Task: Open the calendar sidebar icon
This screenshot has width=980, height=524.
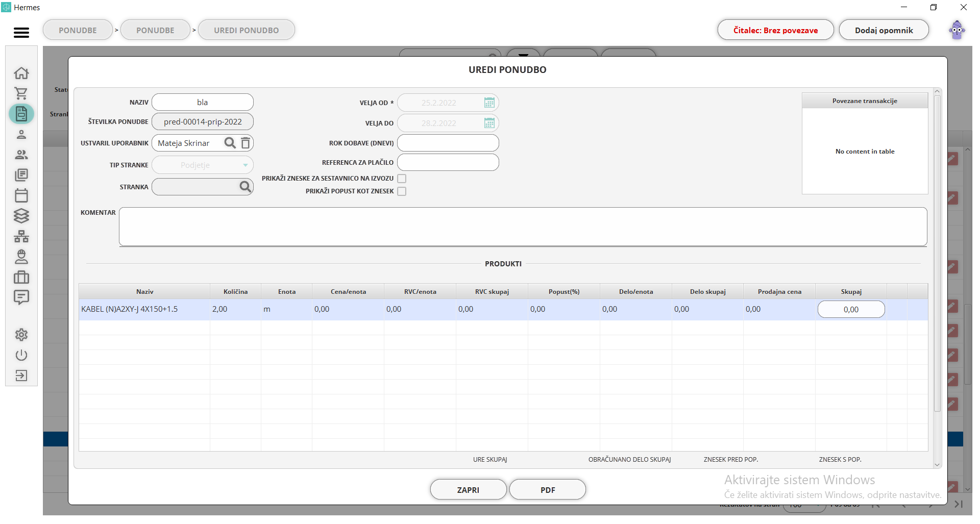Action: point(21,195)
